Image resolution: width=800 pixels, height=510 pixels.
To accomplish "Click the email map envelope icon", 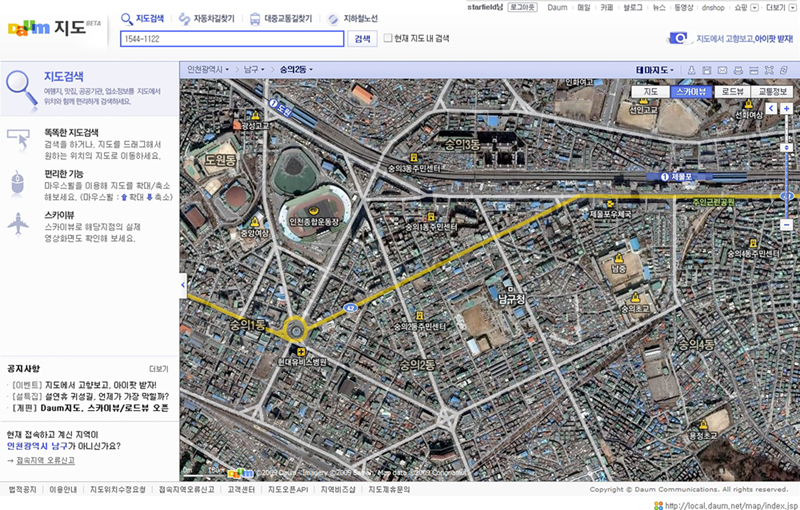I will (x=722, y=70).
